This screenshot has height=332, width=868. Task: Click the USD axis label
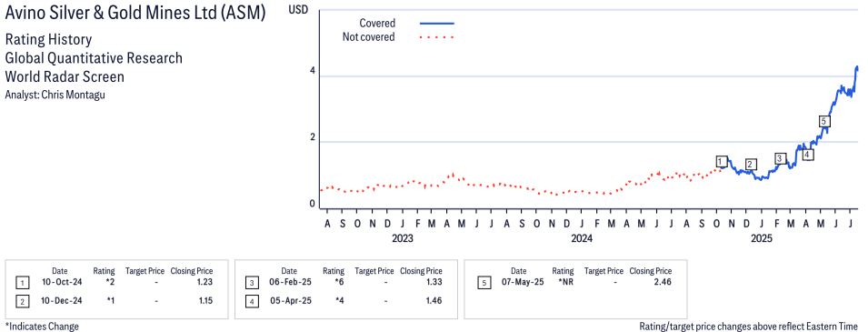click(x=298, y=11)
